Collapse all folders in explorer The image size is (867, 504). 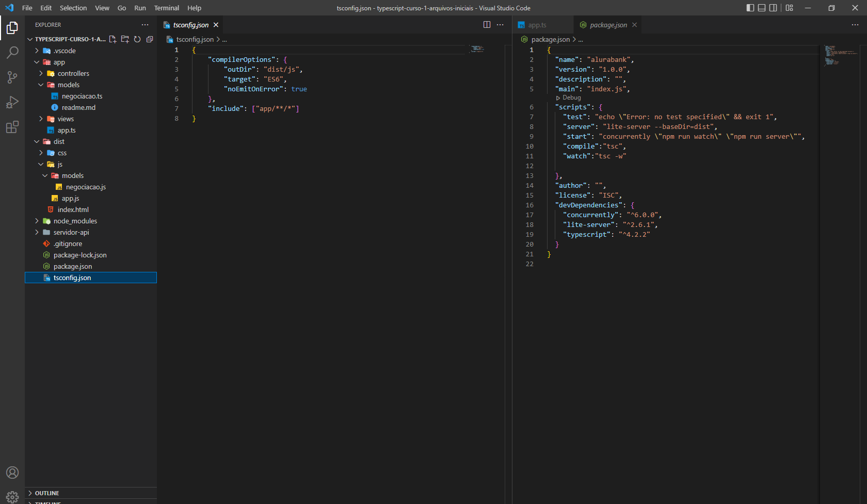[150, 39]
